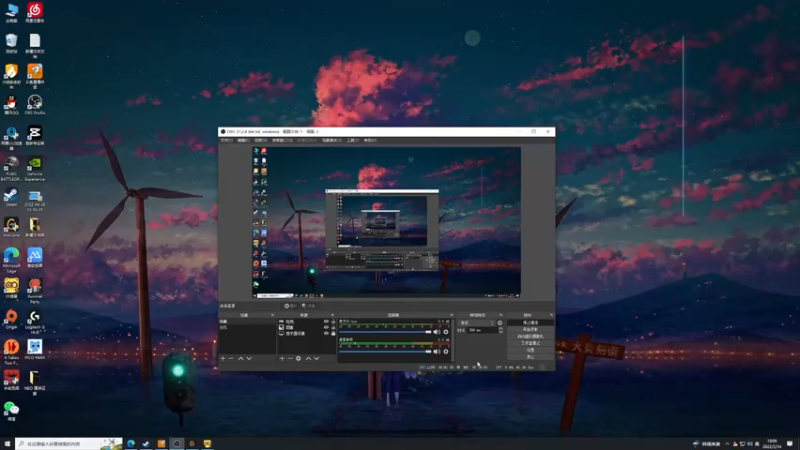Click the Start Recording button
This screenshot has width=800, height=450.
point(530,329)
